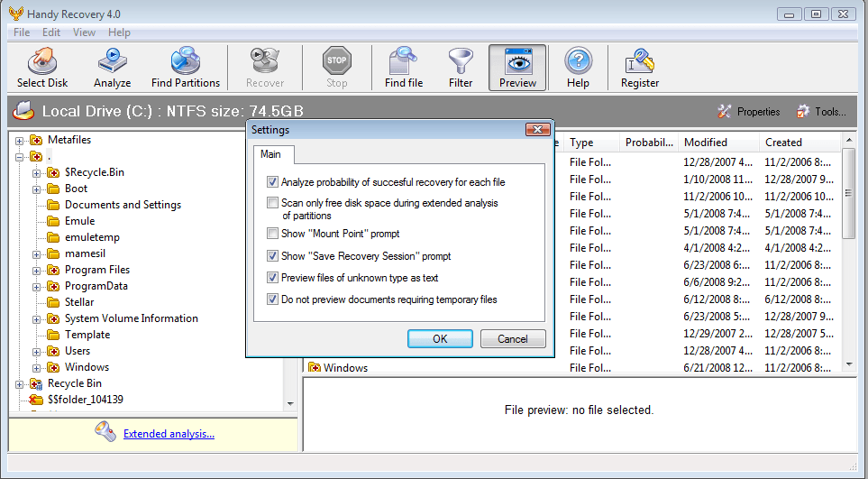868x479 pixels.
Task: Click the folder tree scroll-down arrow
Action: (290, 404)
